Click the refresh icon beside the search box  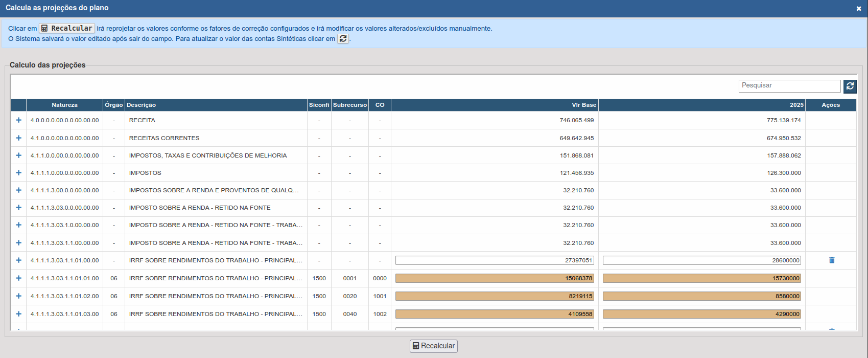[x=850, y=86]
